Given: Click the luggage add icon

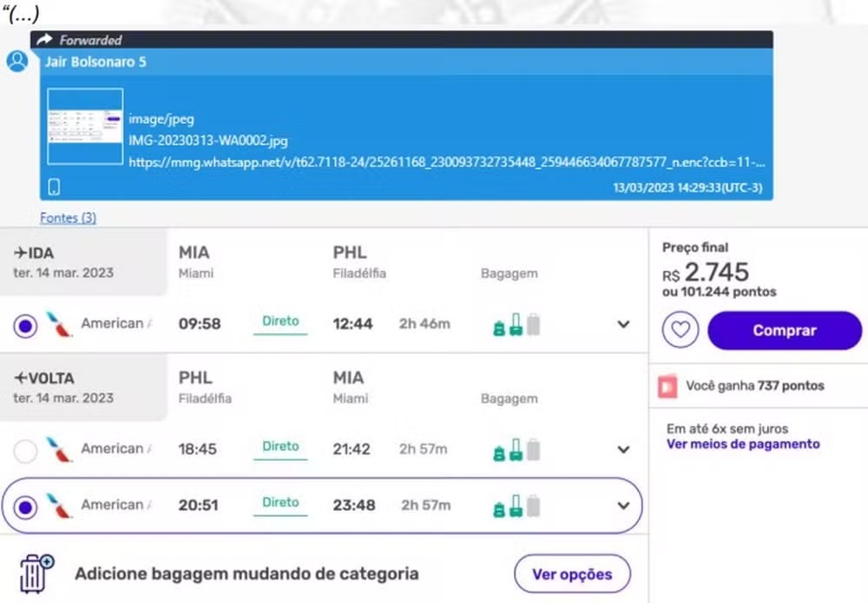Looking at the screenshot, I should [36, 573].
